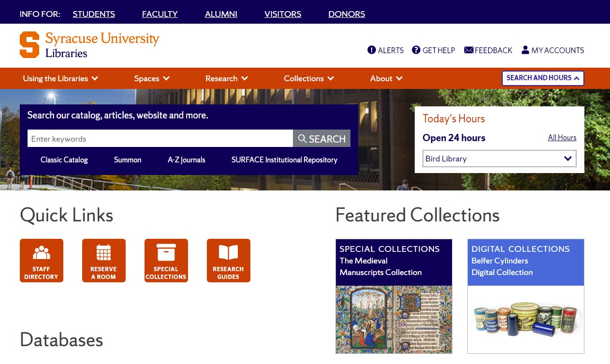Click the Quick Links heading
610x364 pixels.
67,215
